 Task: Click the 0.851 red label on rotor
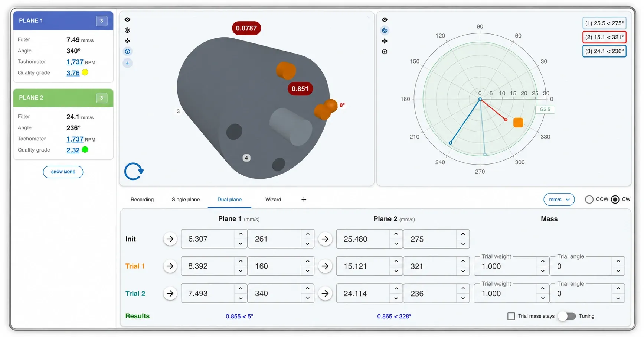[300, 89]
